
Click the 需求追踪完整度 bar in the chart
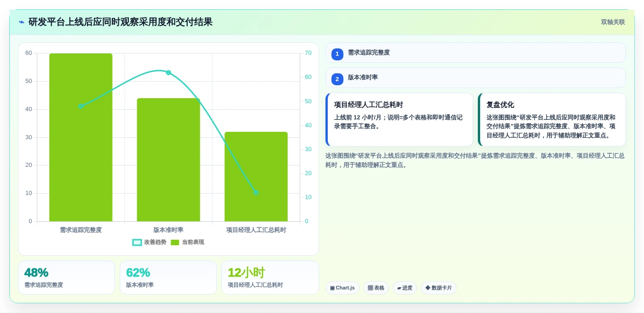(x=81, y=137)
